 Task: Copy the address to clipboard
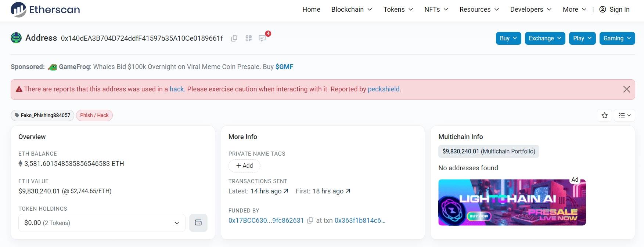234,38
